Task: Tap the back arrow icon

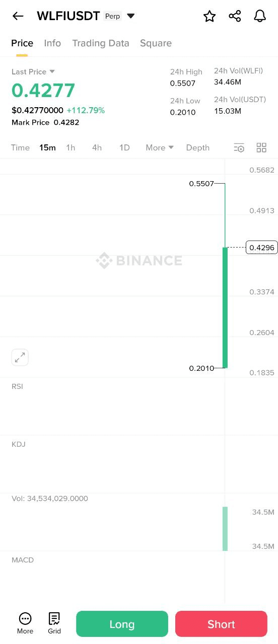Action: (18, 16)
